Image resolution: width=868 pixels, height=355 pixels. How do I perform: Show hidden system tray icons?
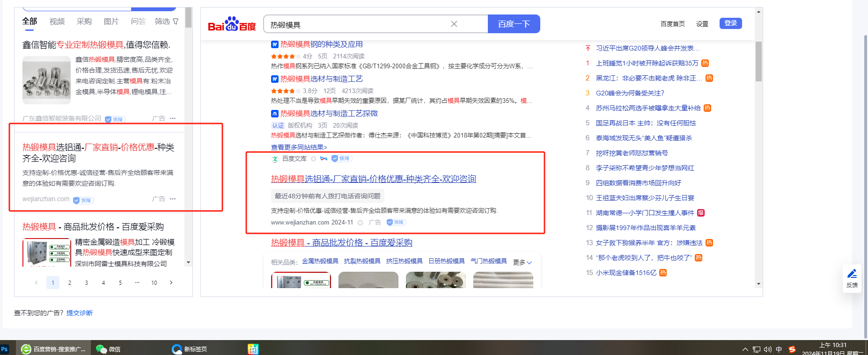(745, 349)
